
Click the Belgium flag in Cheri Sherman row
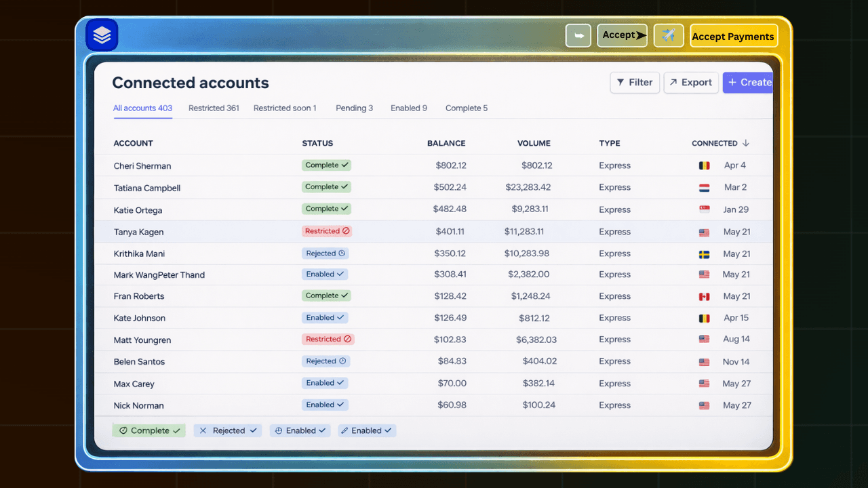point(705,165)
